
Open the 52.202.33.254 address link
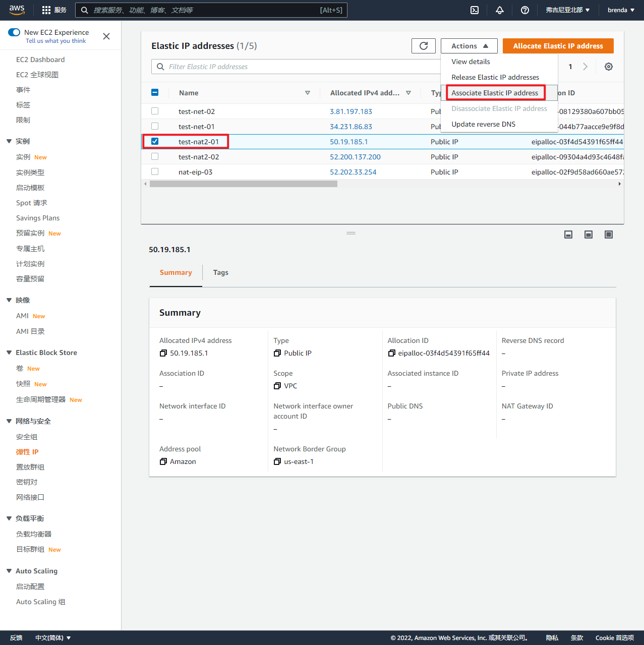(353, 172)
